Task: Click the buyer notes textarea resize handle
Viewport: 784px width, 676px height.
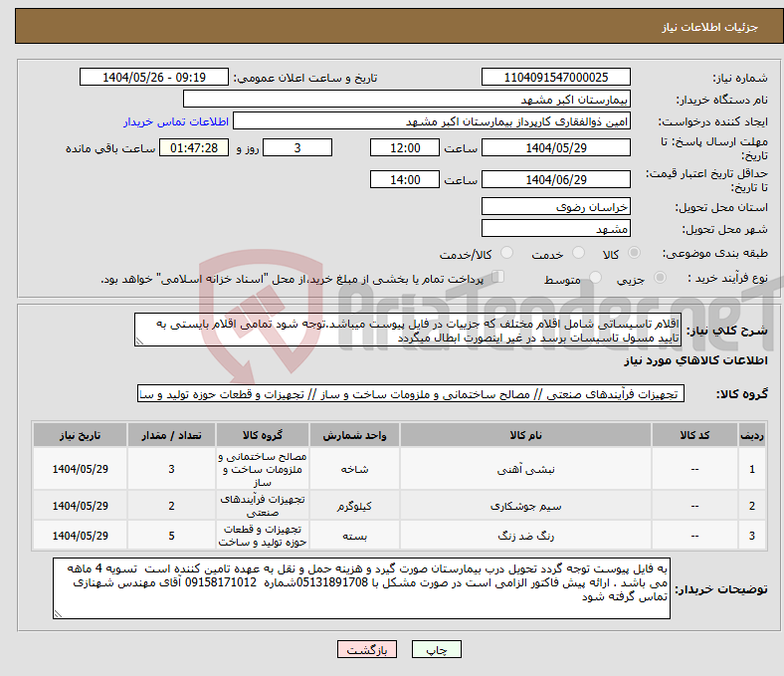Action: (58, 614)
